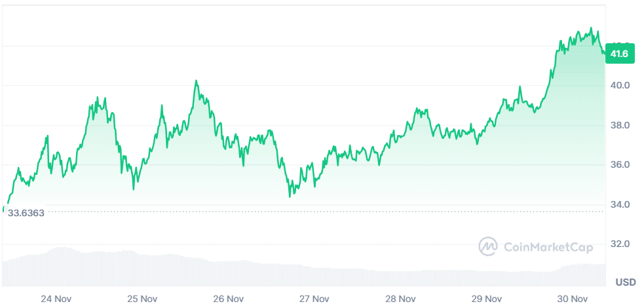This screenshot has width=644, height=306.
Task: Click the 36.0 price axis label
Action: tap(619, 164)
